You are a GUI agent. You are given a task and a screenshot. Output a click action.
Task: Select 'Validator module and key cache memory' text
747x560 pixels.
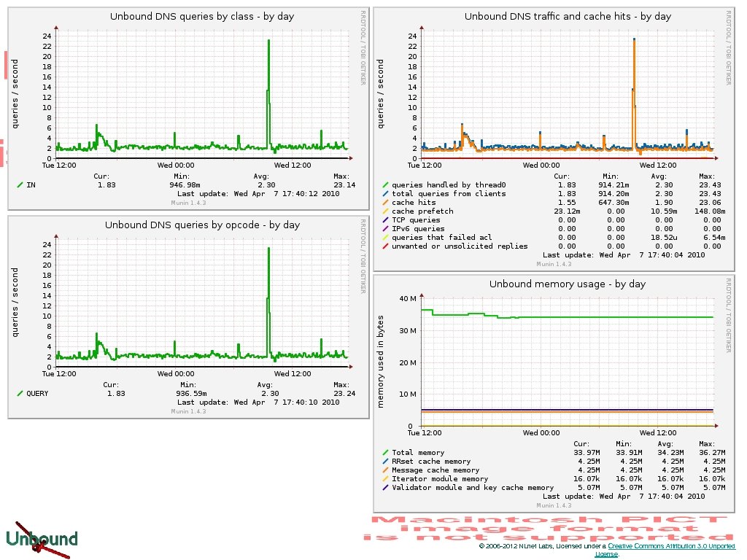(473, 487)
